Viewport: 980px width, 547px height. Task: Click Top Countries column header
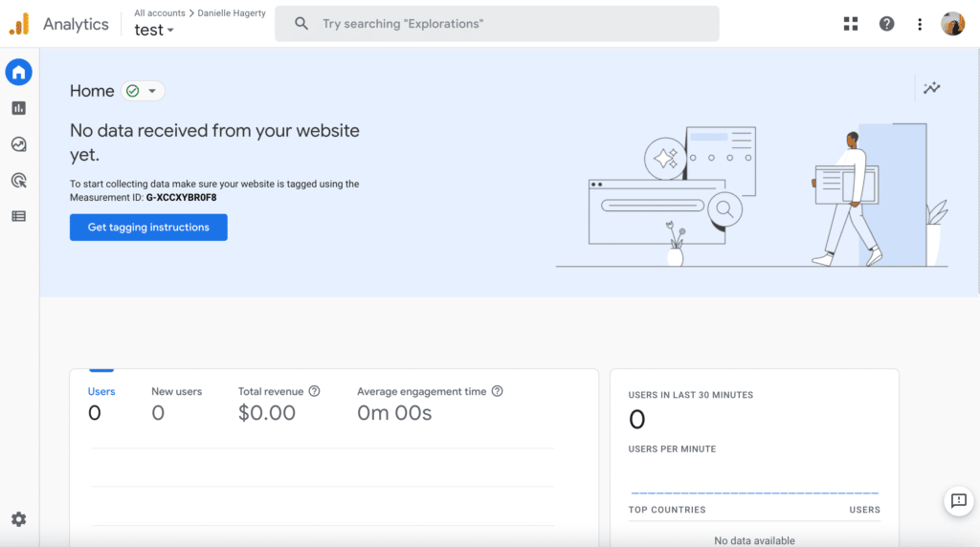[x=667, y=510]
